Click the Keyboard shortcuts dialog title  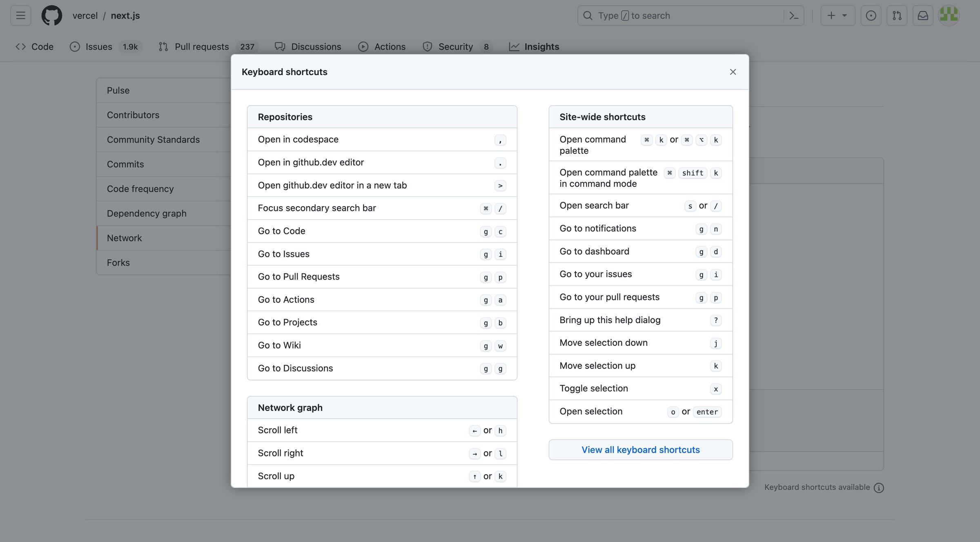(285, 72)
